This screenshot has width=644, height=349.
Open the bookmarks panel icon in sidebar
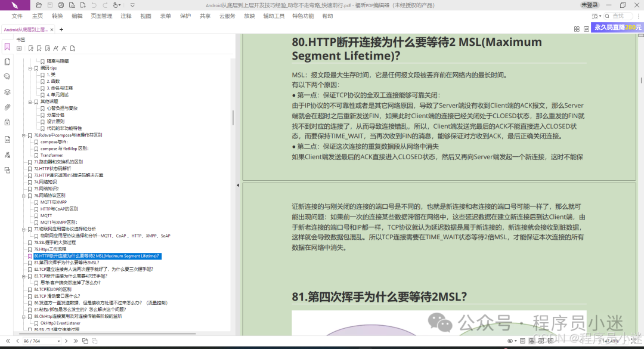7,47
